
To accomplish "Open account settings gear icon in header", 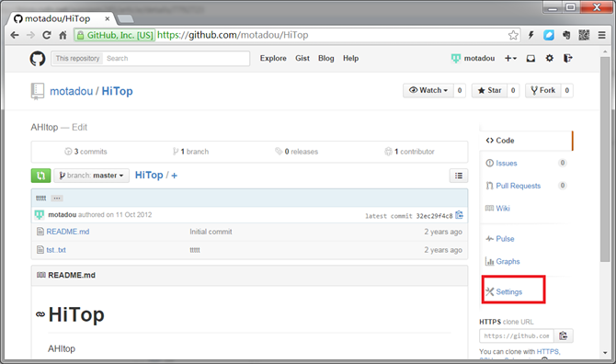I will 549,58.
